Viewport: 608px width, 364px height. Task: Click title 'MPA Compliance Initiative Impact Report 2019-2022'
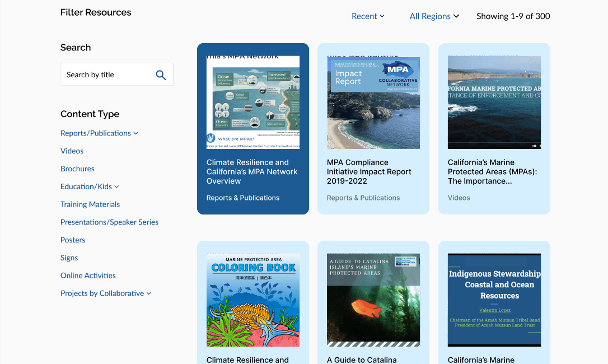point(369,172)
